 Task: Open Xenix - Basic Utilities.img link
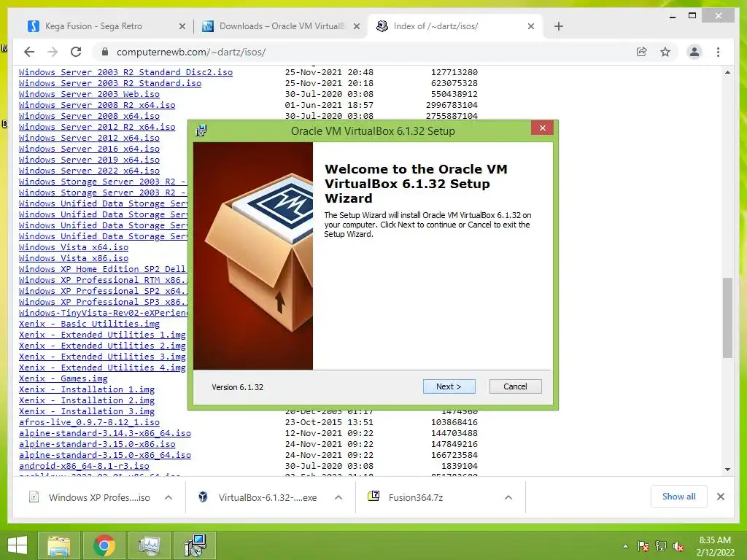89,324
